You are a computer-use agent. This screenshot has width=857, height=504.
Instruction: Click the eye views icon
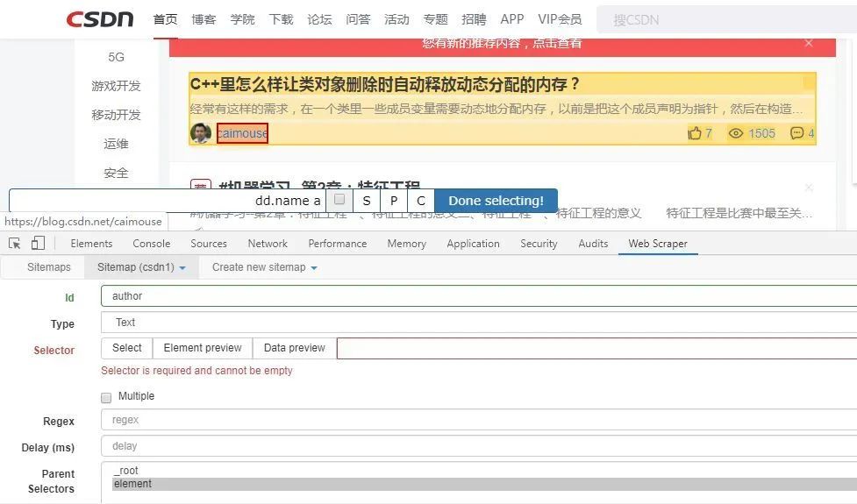click(x=736, y=133)
